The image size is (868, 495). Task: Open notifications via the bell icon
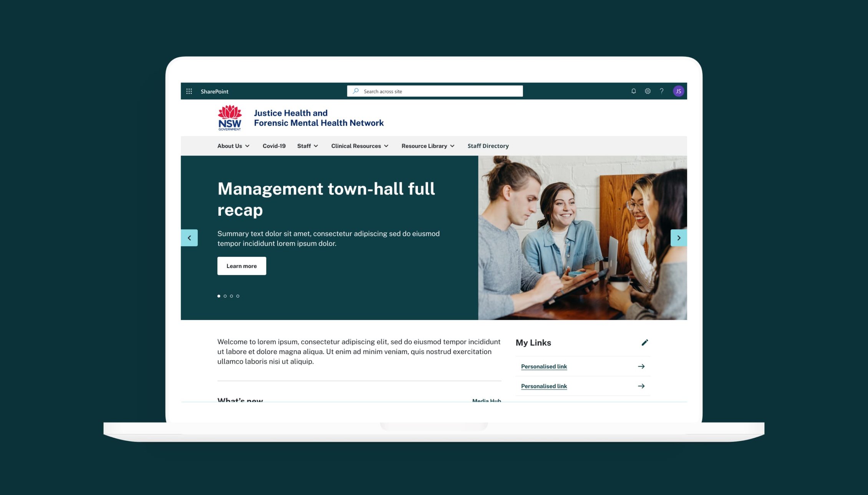point(633,91)
